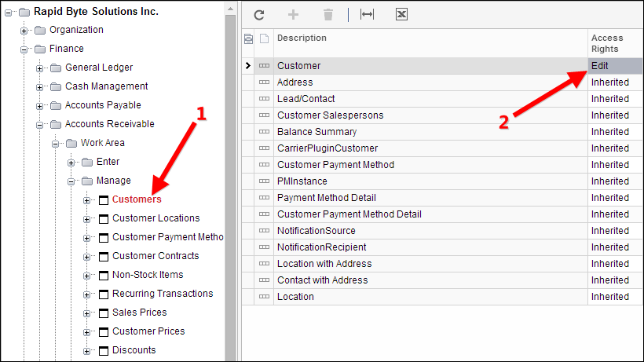Viewport: 644px width, 362px height.
Task: Click row icon next to Balance Summary
Action: tap(264, 132)
